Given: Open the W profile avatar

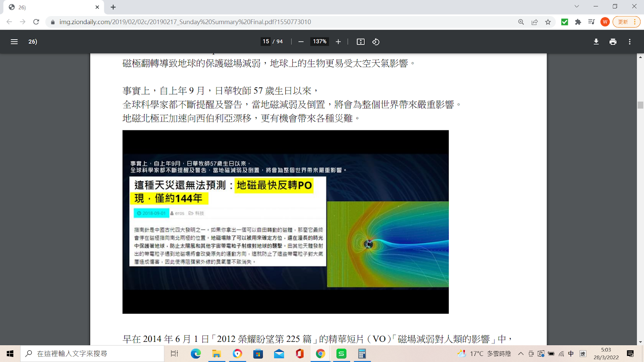Looking at the screenshot, I should tap(605, 22).
